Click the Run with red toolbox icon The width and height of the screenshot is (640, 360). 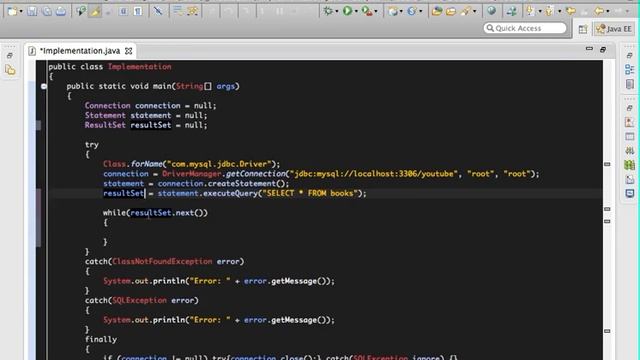pyautogui.click(x=367, y=11)
